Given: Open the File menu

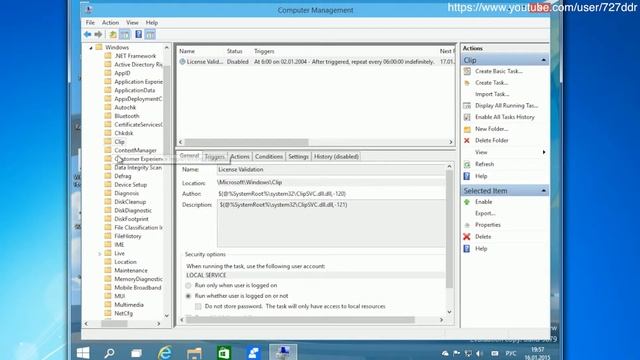Looking at the screenshot, I should [90, 23].
